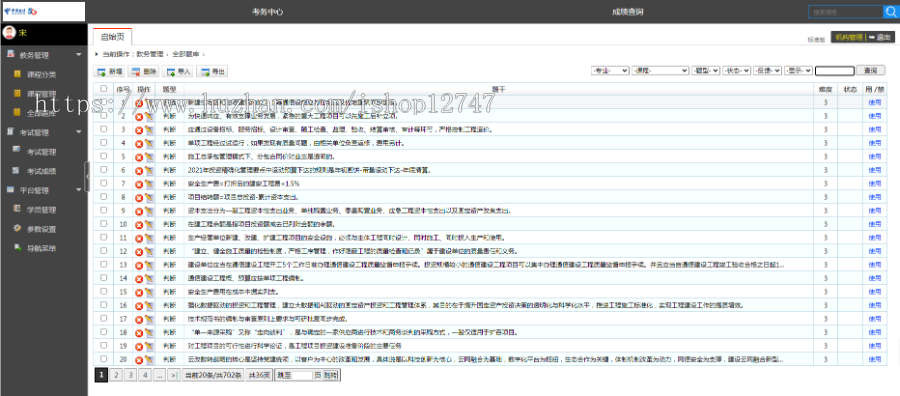Remove question 5 using red X icon
Screen dimensions: 900x396
point(138,157)
